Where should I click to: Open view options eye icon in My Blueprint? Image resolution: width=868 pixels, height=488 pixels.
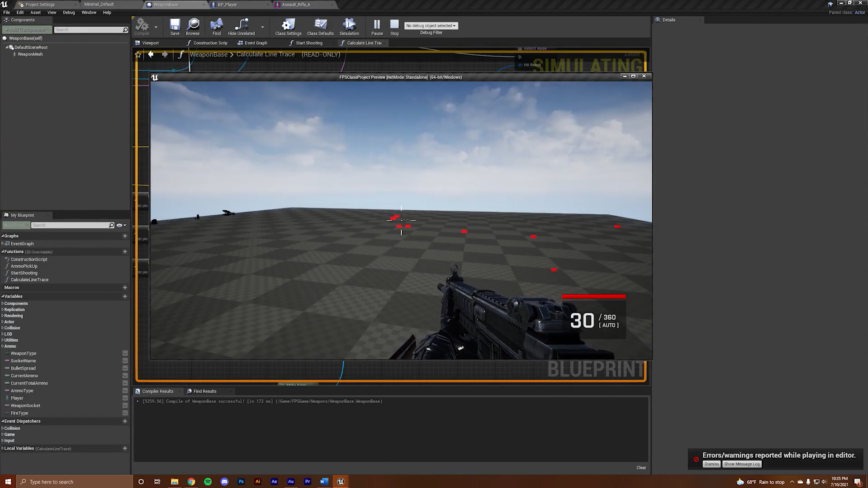pos(121,225)
